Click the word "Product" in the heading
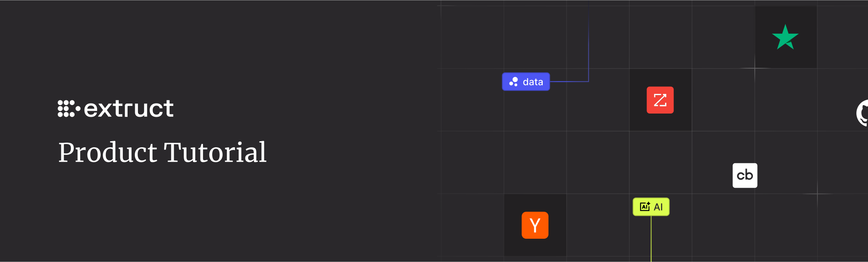The height and width of the screenshot is (262, 868). tap(107, 153)
